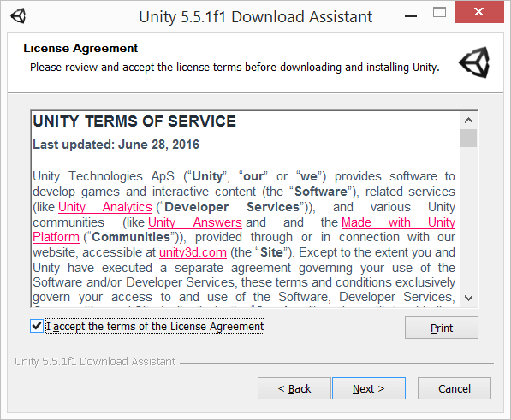
Task: Click the Unity logo in title bar
Action: pos(18,15)
